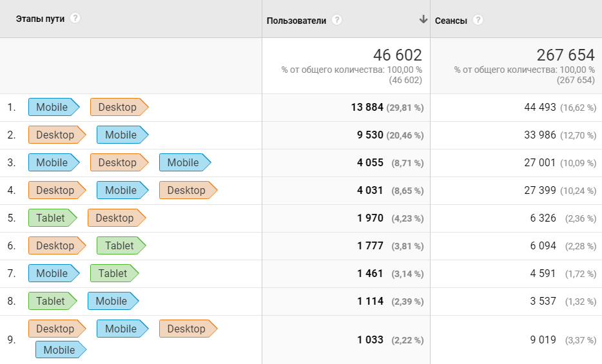Click the Mobile tag in row 7
This screenshot has height=364, width=602.
point(53,273)
